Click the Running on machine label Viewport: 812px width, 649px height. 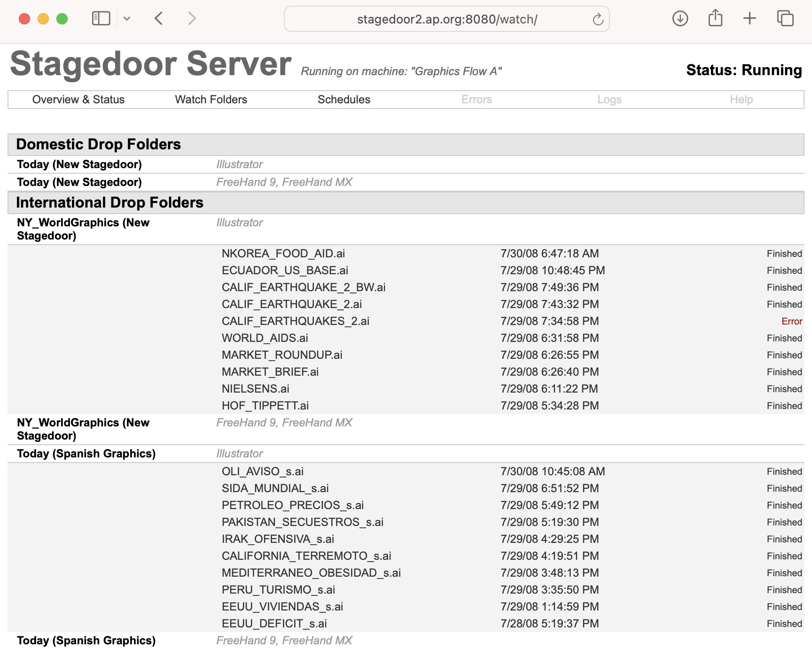(401, 71)
